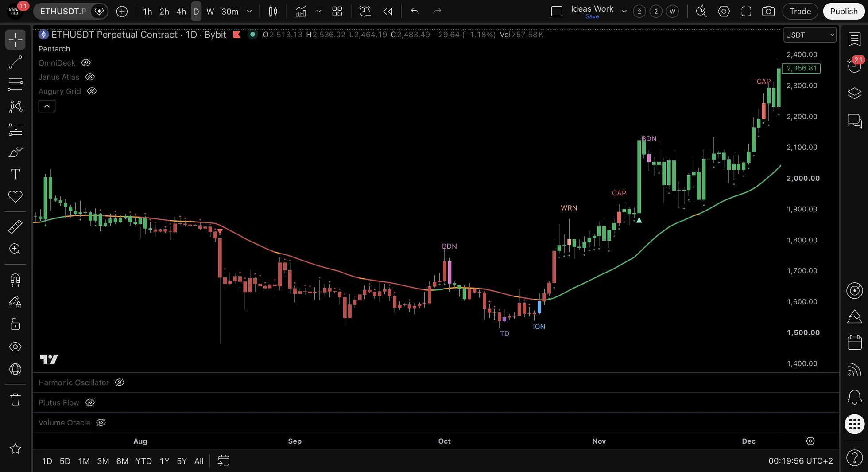Open quick search tool
Image resolution: width=868 pixels, height=472 pixels.
click(701, 12)
